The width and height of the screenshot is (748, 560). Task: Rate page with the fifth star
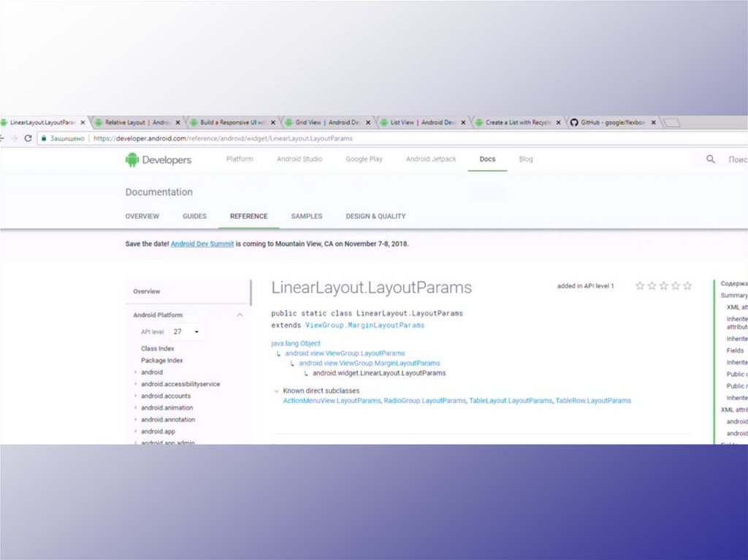687,285
